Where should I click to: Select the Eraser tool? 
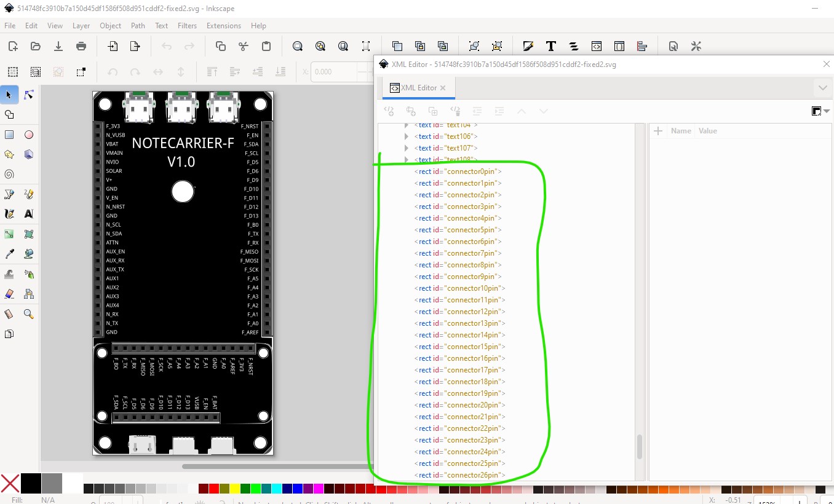pyautogui.click(x=9, y=294)
